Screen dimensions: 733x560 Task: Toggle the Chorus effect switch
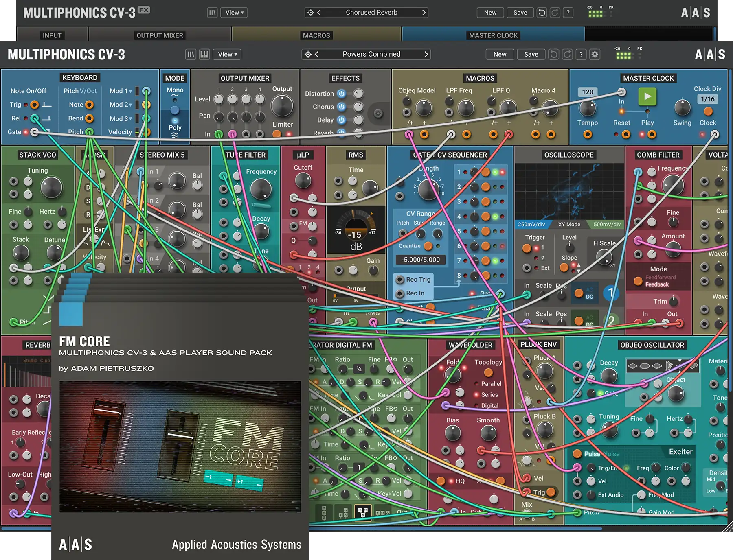[x=342, y=107]
